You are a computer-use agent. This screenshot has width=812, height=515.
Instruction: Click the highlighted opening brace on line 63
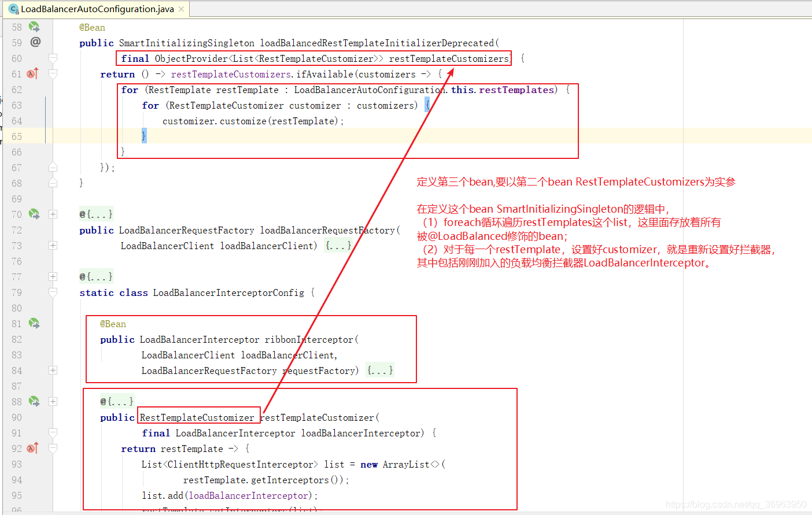(x=427, y=105)
